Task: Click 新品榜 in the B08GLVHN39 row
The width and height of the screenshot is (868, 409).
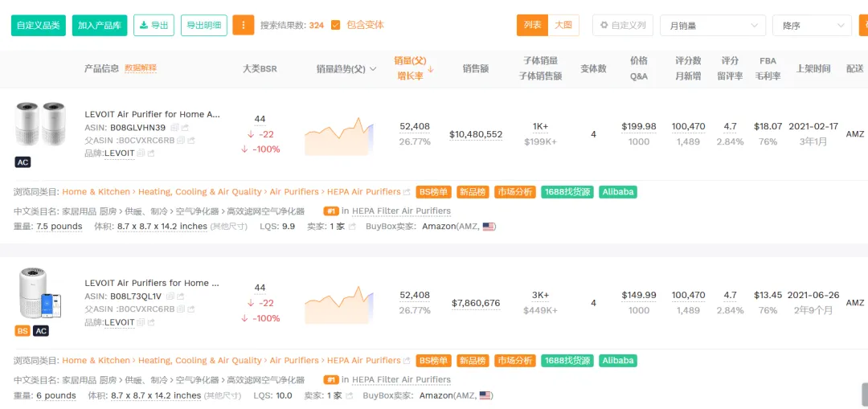Action: pos(473,192)
